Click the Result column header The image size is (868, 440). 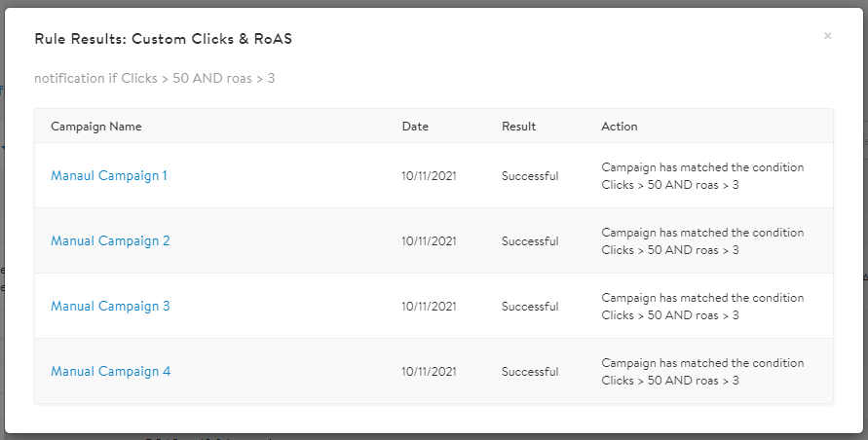pos(518,127)
